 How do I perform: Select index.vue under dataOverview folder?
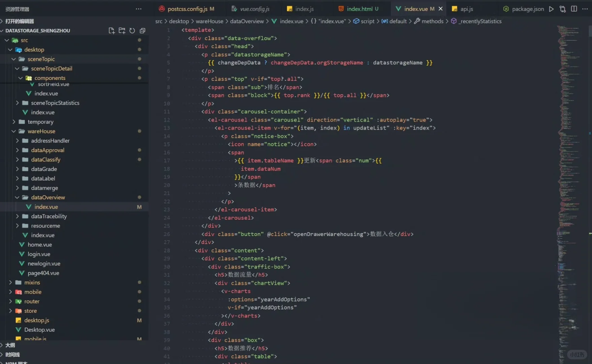point(74,207)
